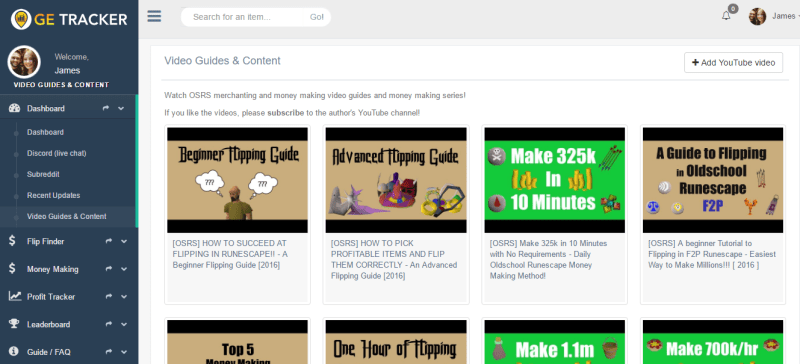Open Guide to Flipping F2P thumbnail
The height and width of the screenshot is (364, 800).
tap(713, 180)
